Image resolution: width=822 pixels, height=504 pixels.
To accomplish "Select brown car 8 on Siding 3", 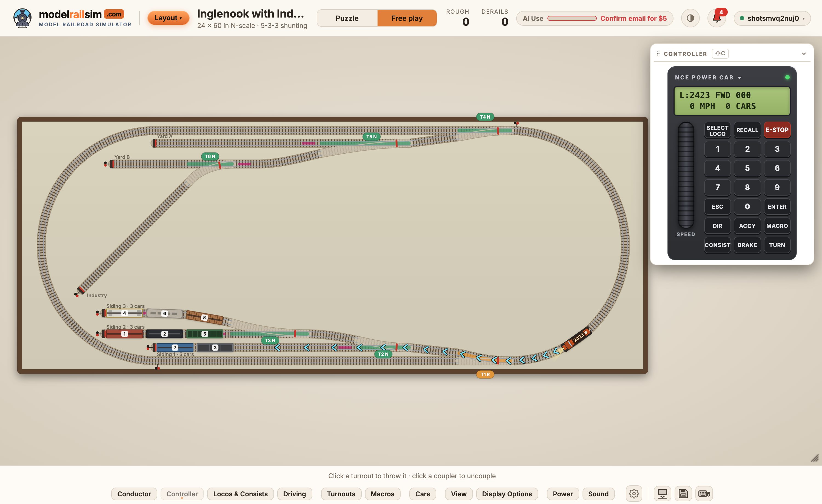I will pyautogui.click(x=204, y=317).
